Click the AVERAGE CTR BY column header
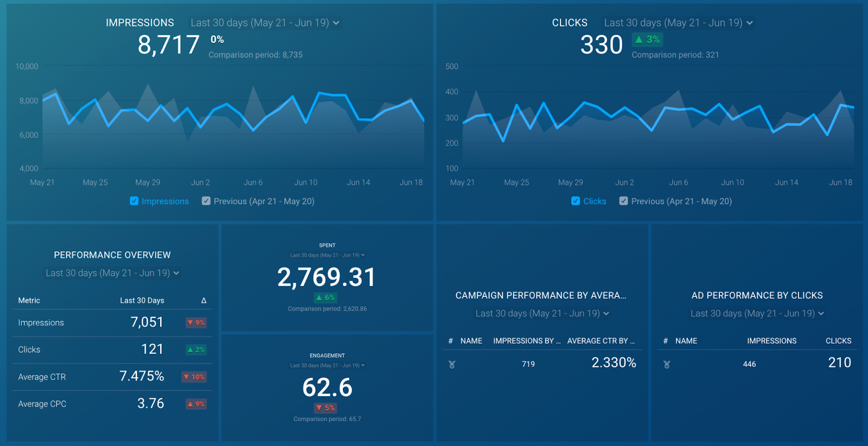This screenshot has height=446, width=868. (601, 341)
